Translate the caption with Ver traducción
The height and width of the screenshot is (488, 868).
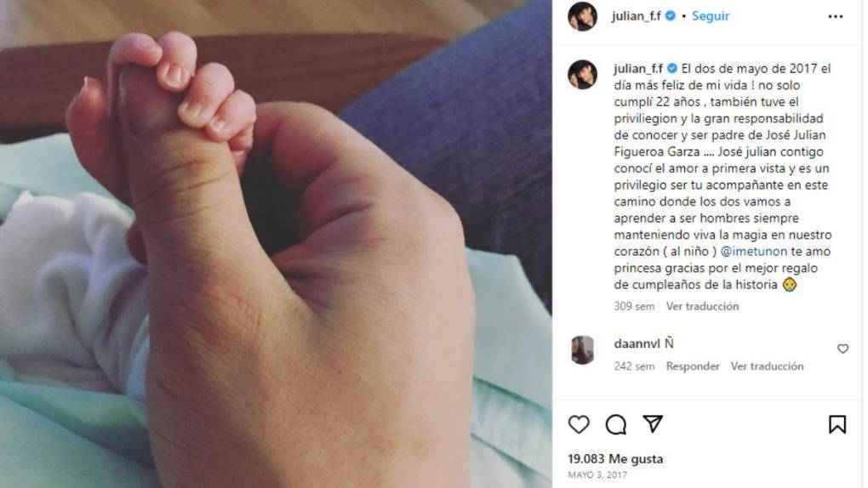pyautogui.click(x=702, y=306)
